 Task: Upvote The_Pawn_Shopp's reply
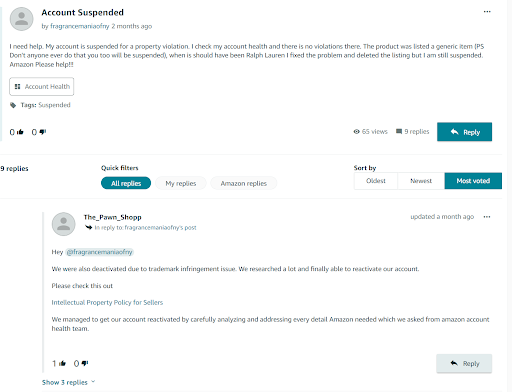[x=62, y=363]
